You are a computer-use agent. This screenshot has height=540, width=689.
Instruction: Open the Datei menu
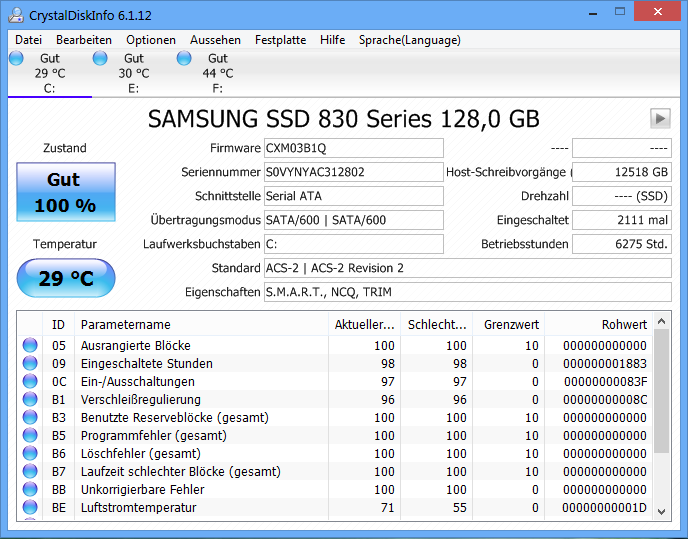[x=28, y=40]
